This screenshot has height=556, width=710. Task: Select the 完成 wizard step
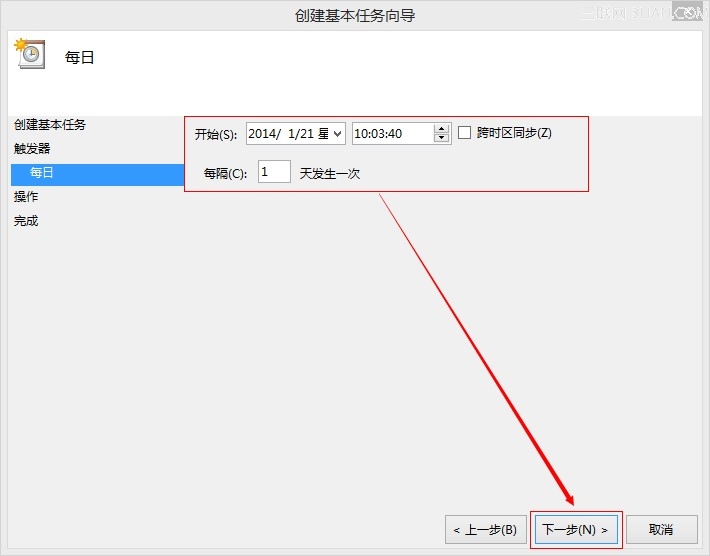pyautogui.click(x=26, y=221)
